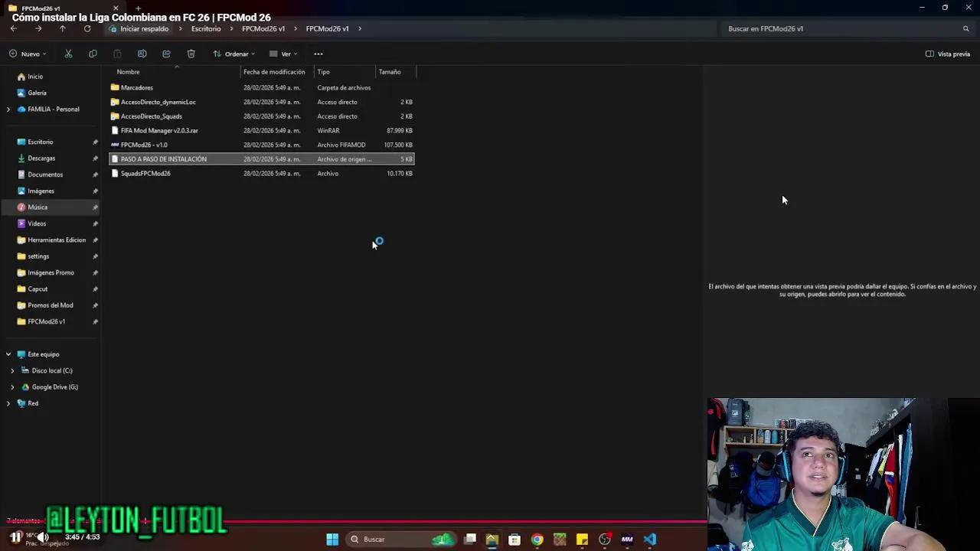Close the FPCMod26 v1 tab
The height and width of the screenshot is (551, 980).
pyautogui.click(x=116, y=8)
